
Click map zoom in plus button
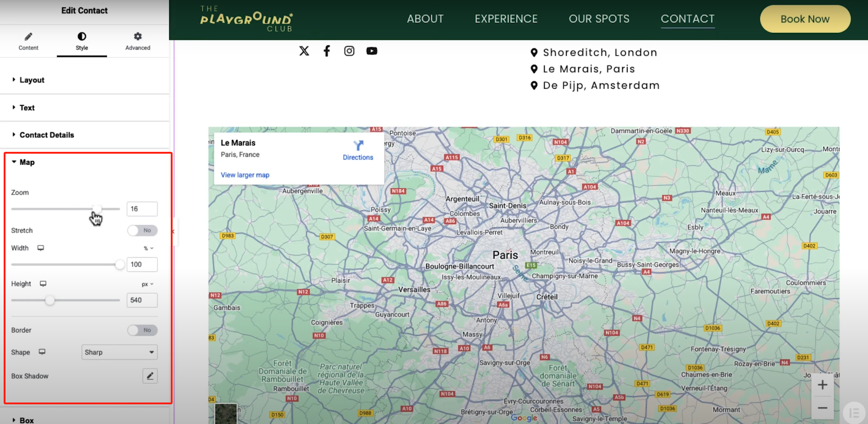tap(822, 385)
